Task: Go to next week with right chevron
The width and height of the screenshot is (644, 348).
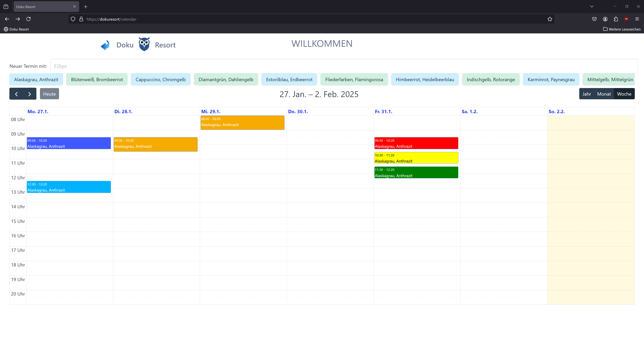Action: [x=30, y=94]
